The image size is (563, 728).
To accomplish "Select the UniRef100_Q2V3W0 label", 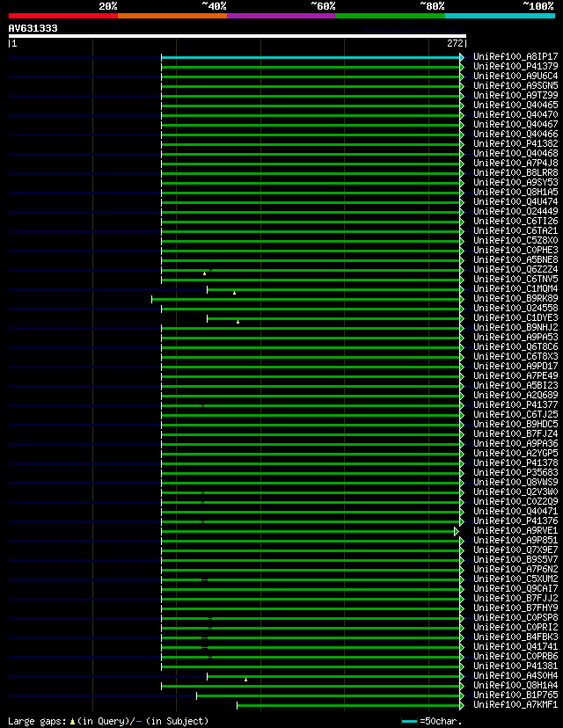I will 515,492.
